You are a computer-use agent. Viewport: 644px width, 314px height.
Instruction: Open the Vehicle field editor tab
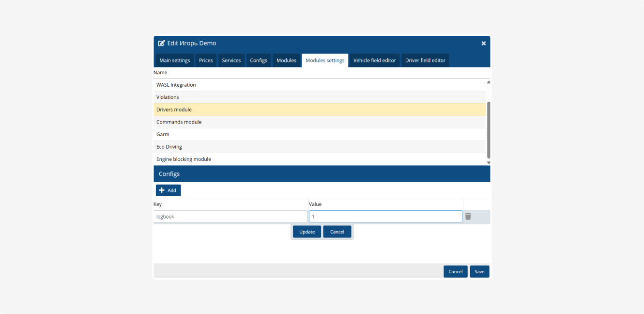coord(374,61)
